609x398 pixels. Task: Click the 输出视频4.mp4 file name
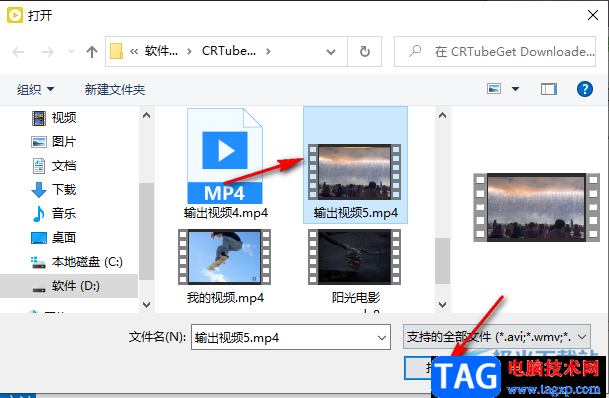tap(226, 213)
